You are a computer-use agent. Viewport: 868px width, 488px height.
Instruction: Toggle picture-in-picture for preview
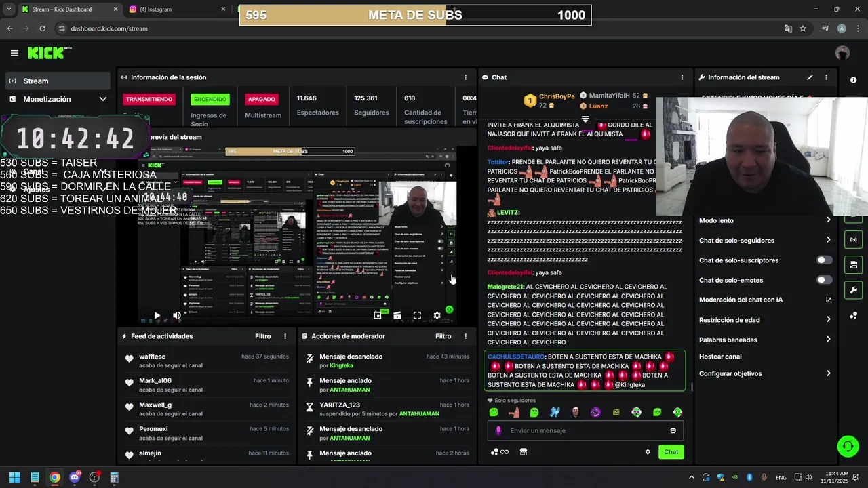point(377,315)
